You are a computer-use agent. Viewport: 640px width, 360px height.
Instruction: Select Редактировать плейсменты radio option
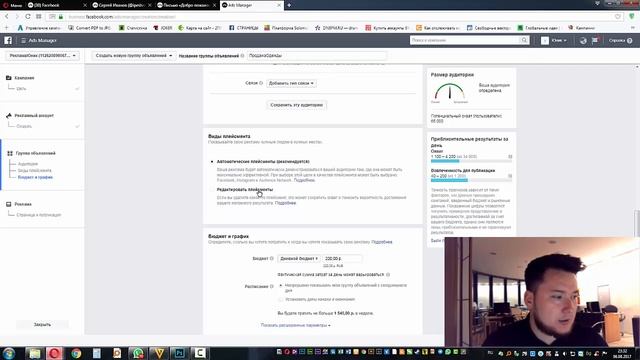coord(212,190)
